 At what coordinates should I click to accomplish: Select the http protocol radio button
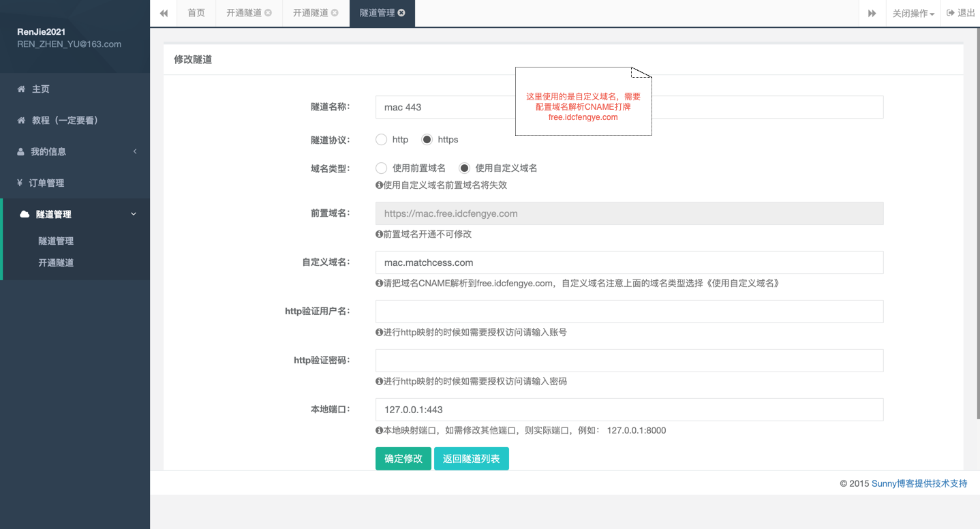click(382, 140)
